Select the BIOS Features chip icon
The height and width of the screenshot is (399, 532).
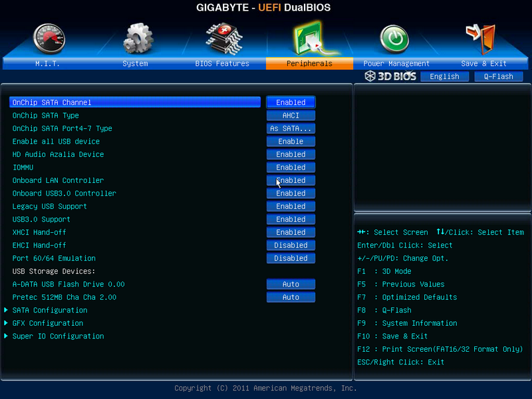coord(223,39)
